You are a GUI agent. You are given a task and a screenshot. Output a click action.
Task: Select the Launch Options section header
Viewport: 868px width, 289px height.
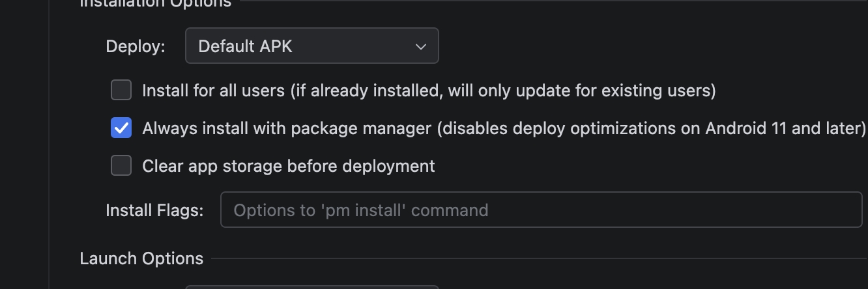(x=141, y=258)
